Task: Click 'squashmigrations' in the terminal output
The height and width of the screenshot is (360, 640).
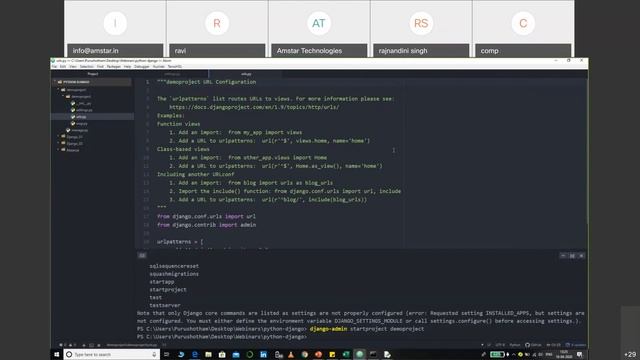Action: (x=174, y=274)
